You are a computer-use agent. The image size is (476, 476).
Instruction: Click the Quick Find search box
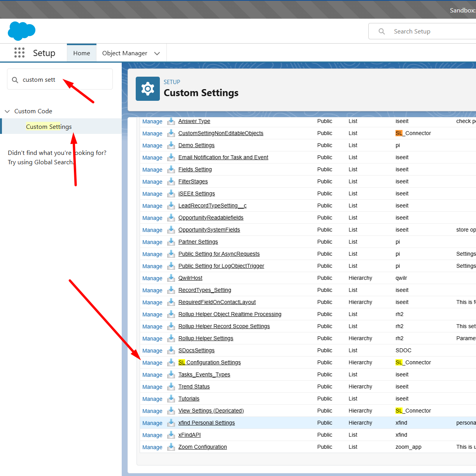(x=60, y=79)
